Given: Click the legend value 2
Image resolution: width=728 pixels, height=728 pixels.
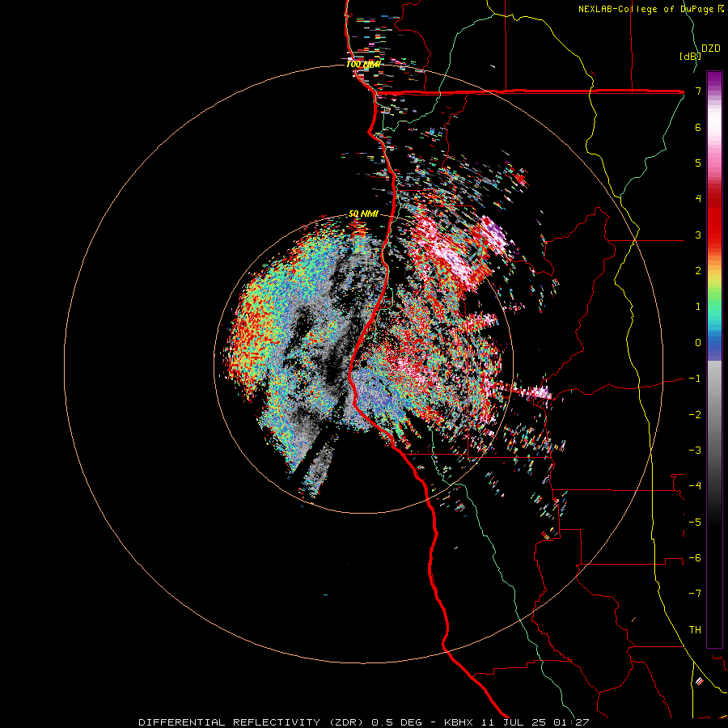Looking at the screenshot, I should pyautogui.click(x=698, y=271).
